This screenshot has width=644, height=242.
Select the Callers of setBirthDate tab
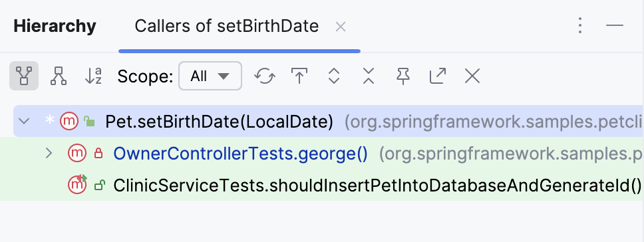pos(227,26)
